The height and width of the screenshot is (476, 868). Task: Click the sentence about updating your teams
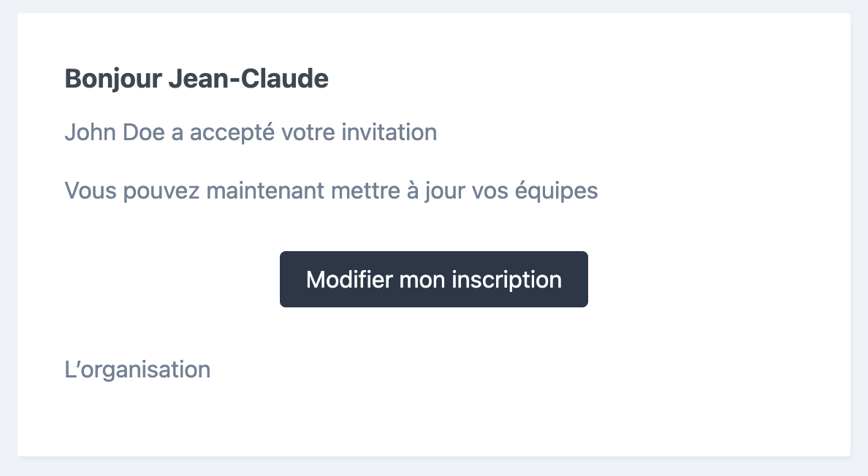[x=331, y=191]
